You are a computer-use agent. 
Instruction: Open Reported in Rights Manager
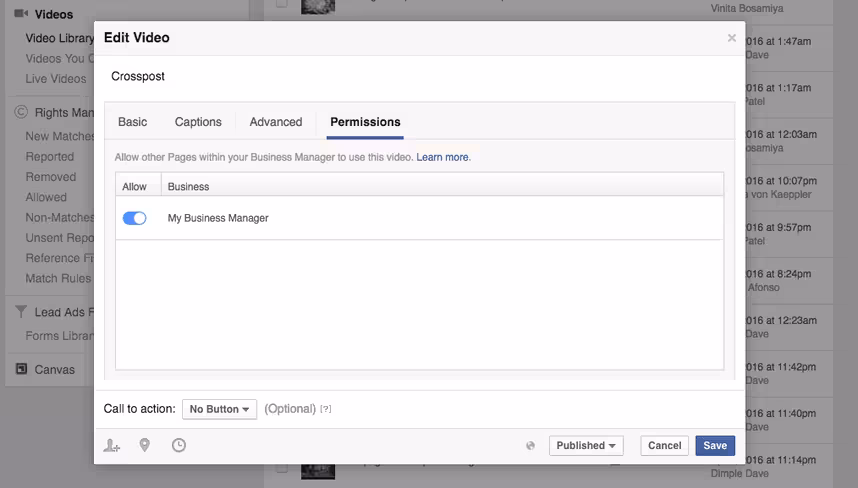point(50,156)
